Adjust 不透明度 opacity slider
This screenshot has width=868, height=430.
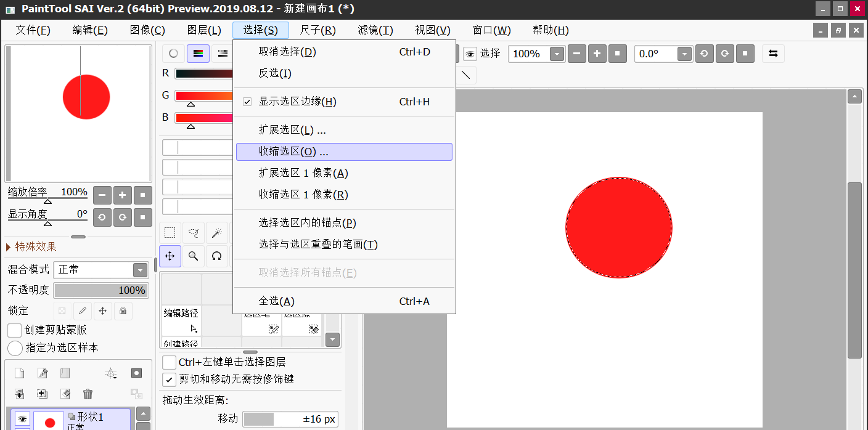100,291
